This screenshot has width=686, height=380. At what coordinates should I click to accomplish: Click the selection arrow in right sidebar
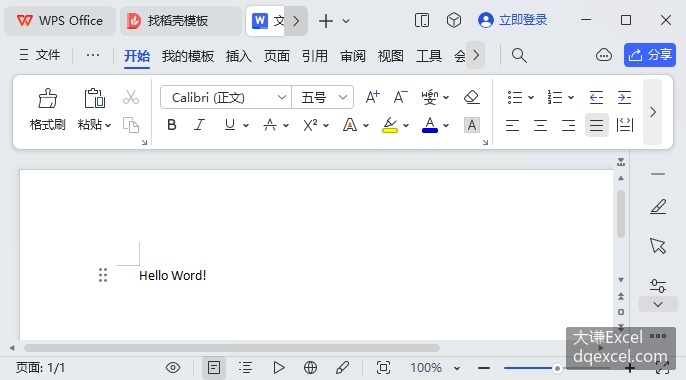[x=658, y=246]
